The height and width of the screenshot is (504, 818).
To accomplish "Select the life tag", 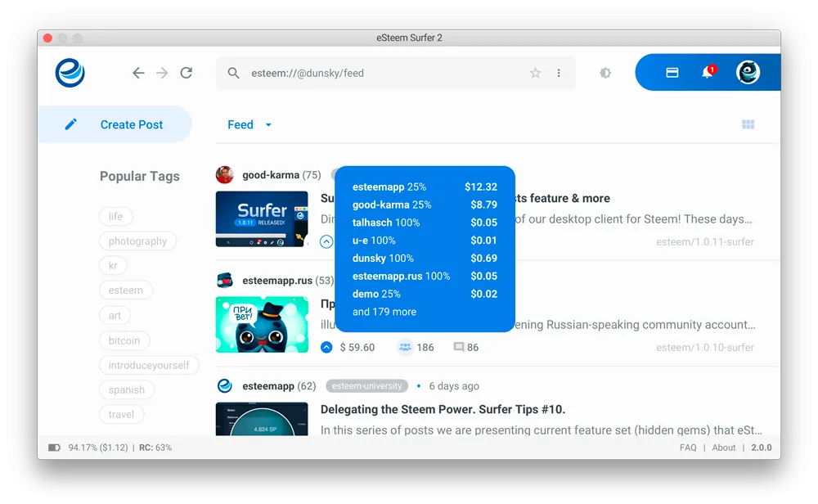I will pyautogui.click(x=116, y=217).
